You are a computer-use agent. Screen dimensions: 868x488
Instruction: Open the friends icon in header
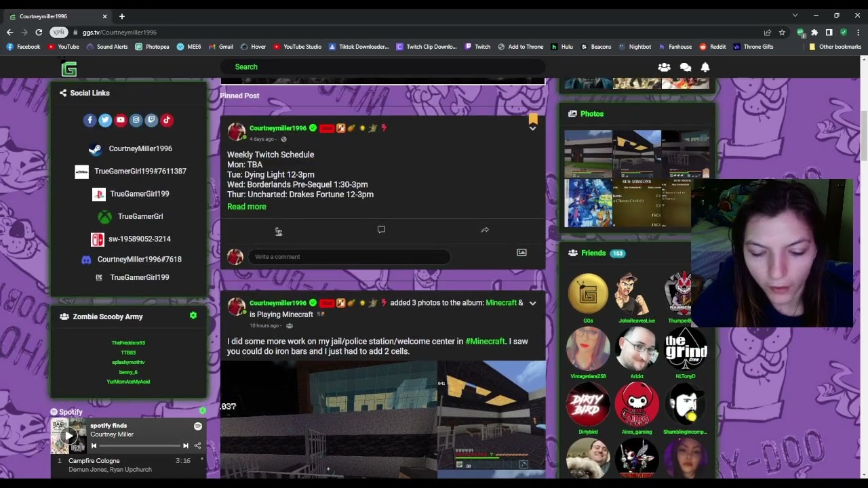[664, 67]
